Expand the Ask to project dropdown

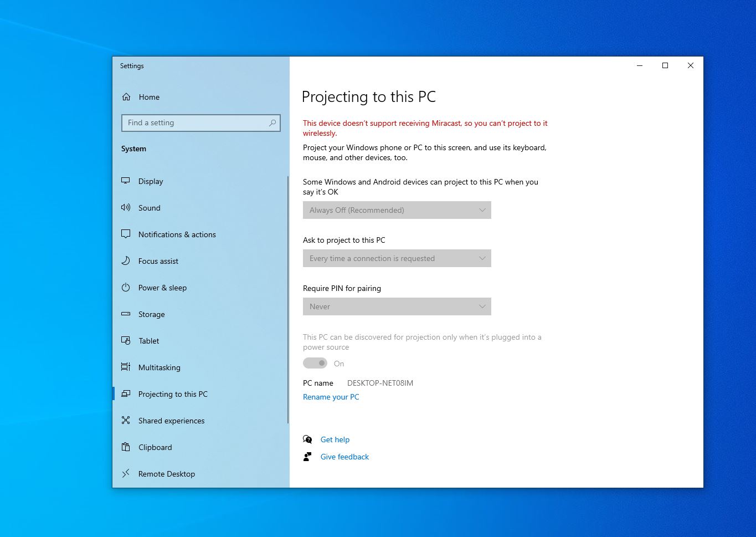click(x=397, y=258)
